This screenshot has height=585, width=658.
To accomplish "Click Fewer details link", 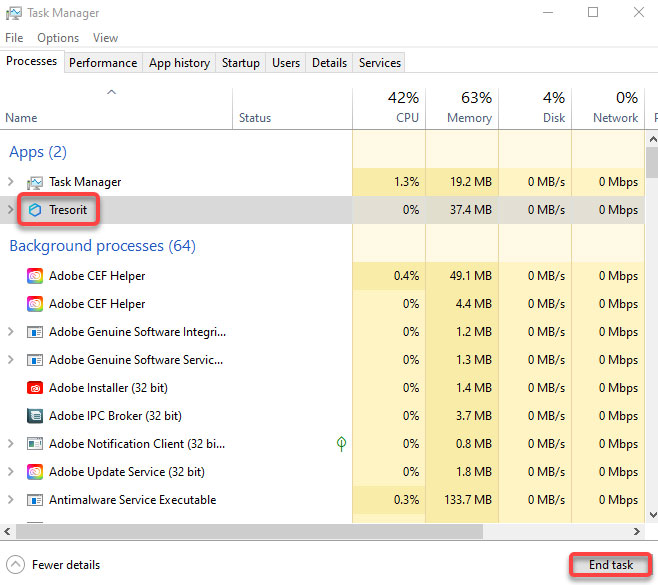I will click(66, 565).
